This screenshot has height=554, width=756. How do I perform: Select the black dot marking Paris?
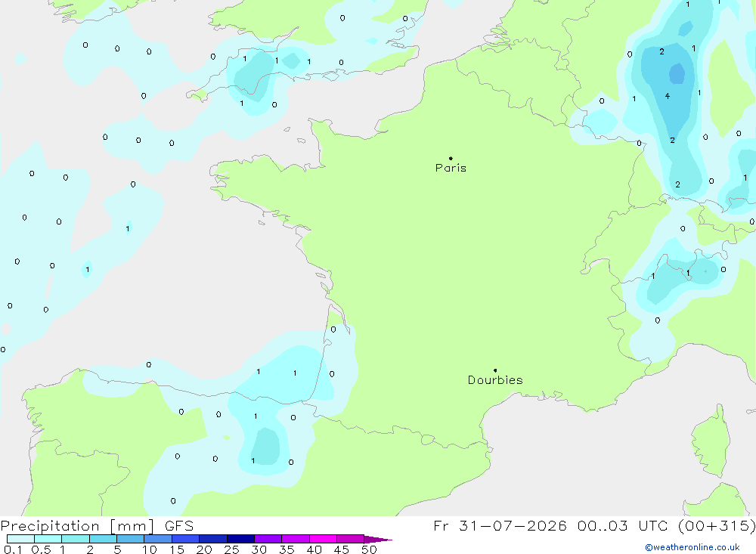point(451,158)
